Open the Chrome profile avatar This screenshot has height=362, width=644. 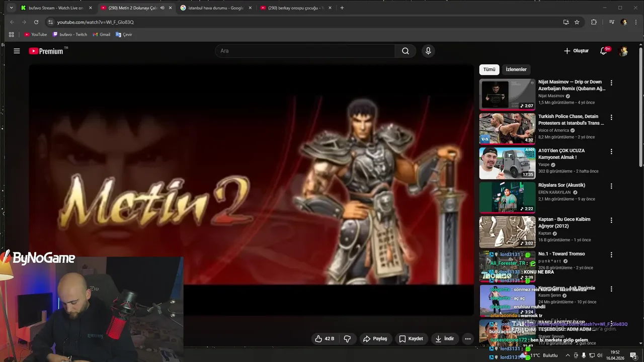click(x=624, y=22)
